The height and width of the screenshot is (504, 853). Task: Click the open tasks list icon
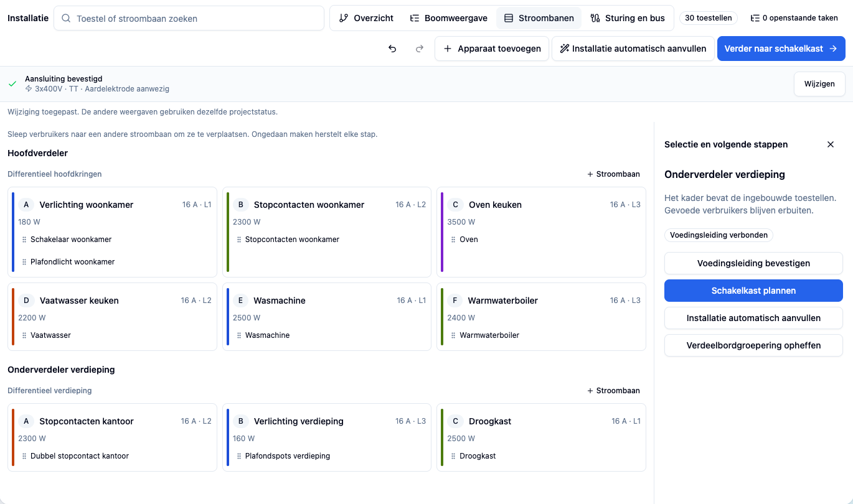pyautogui.click(x=755, y=18)
